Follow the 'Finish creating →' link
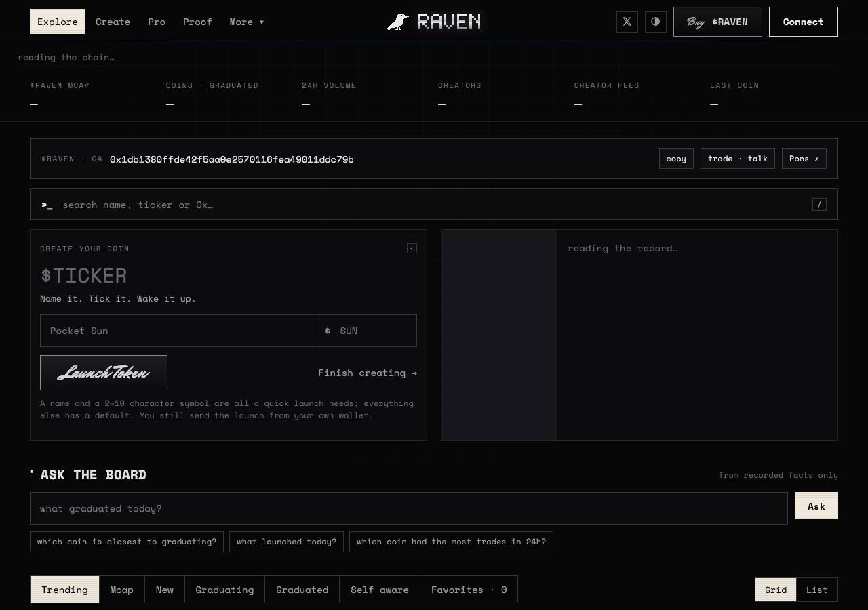The height and width of the screenshot is (610, 868). pyautogui.click(x=368, y=373)
